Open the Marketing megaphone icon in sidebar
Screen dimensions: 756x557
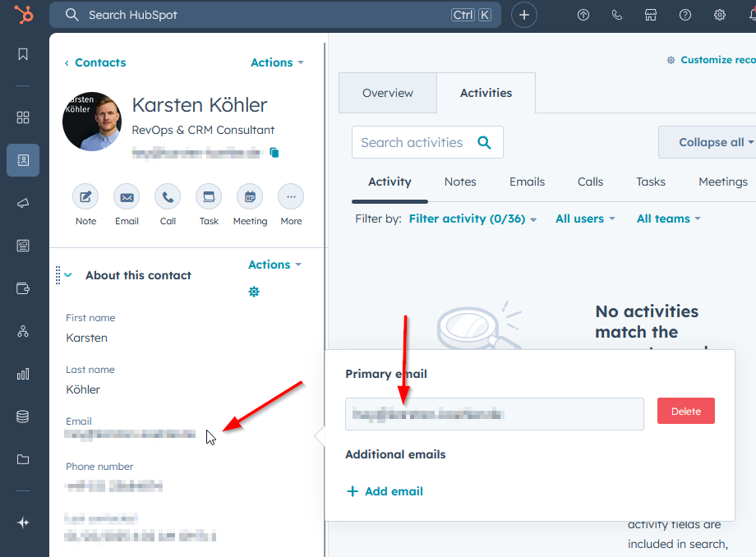[23, 203]
